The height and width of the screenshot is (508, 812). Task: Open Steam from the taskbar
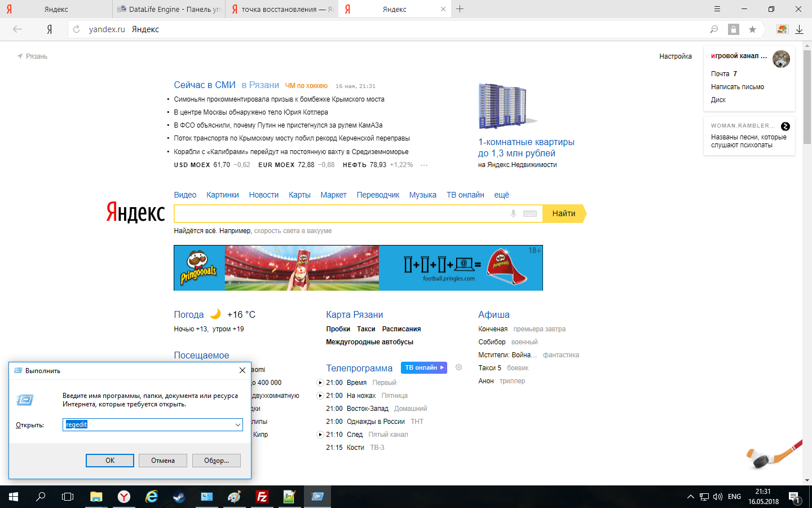(179, 497)
